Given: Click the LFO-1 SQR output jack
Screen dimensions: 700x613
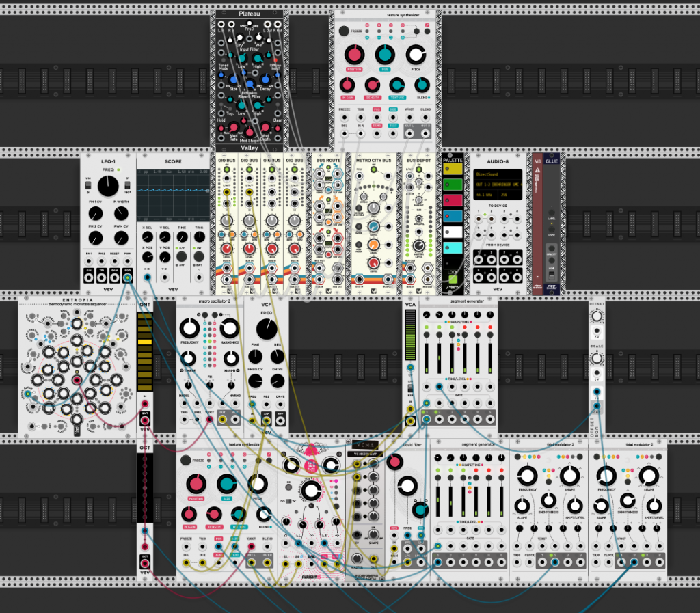Looking at the screenshot, I should (x=128, y=277).
